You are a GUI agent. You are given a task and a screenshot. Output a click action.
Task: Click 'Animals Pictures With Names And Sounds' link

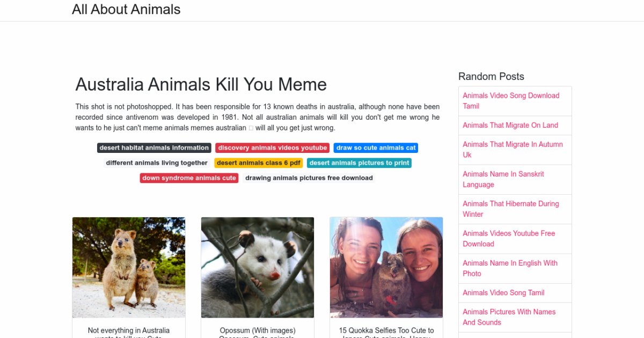coord(509,317)
